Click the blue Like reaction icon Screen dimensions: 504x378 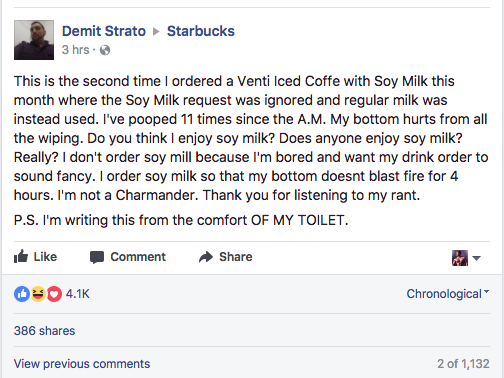point(22,294)
